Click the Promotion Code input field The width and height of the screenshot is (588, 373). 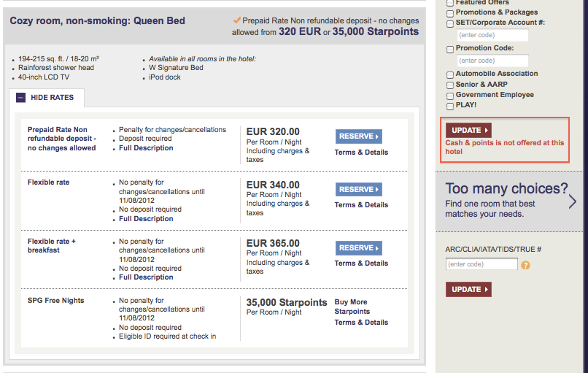point(481,61)
